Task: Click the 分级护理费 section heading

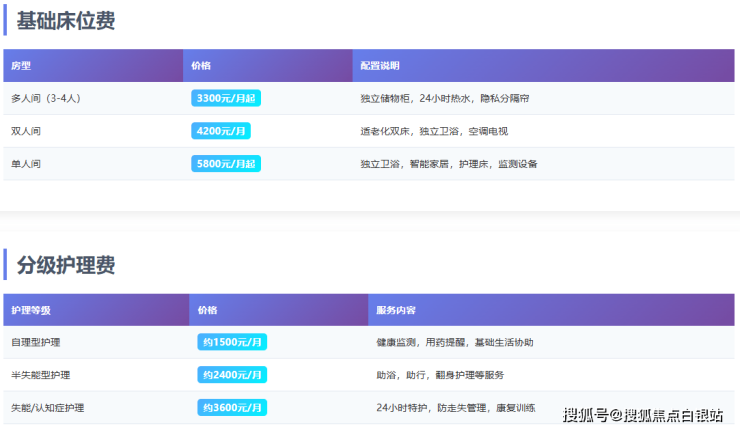Action: click(65, 265)
